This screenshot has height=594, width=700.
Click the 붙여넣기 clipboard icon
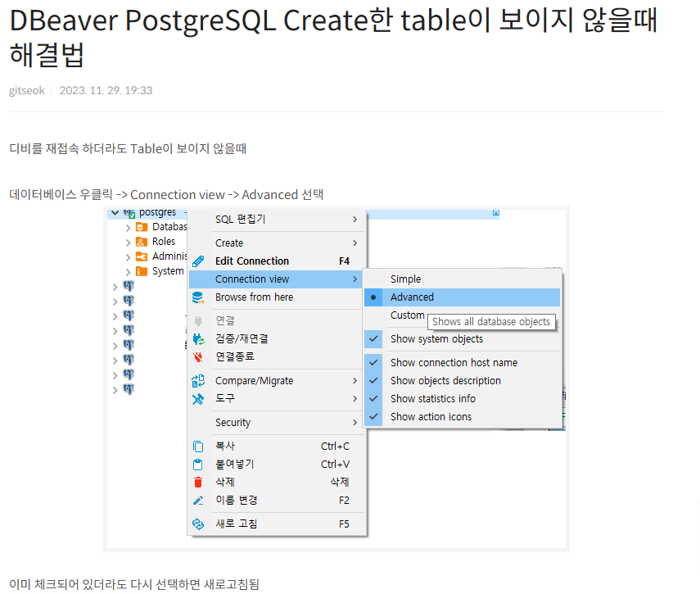click(198, 465)
